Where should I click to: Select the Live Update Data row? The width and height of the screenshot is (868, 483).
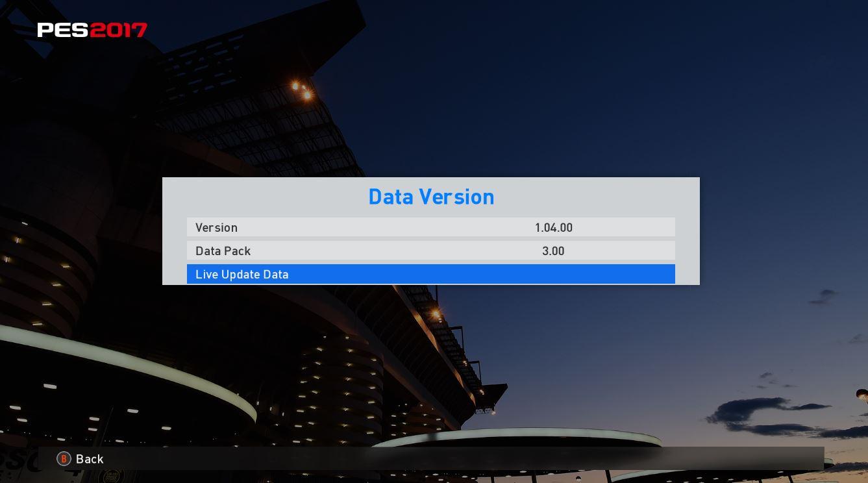431,274
